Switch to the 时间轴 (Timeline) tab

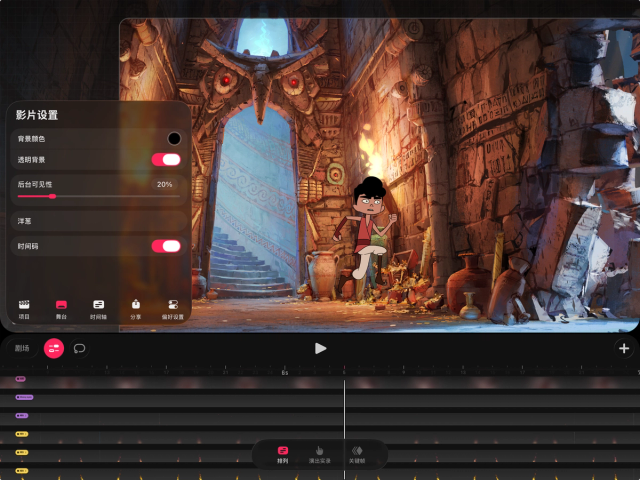tap(98, 309)
